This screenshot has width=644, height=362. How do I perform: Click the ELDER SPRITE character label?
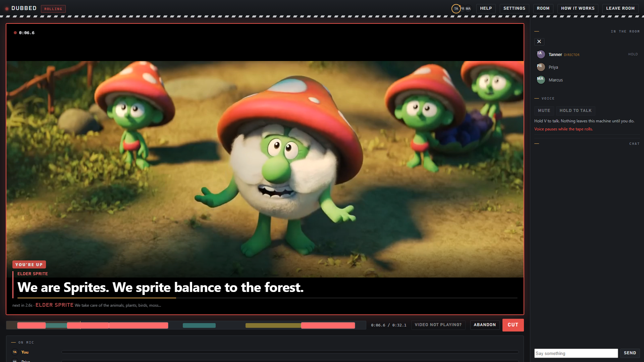(x=33, y=274)
